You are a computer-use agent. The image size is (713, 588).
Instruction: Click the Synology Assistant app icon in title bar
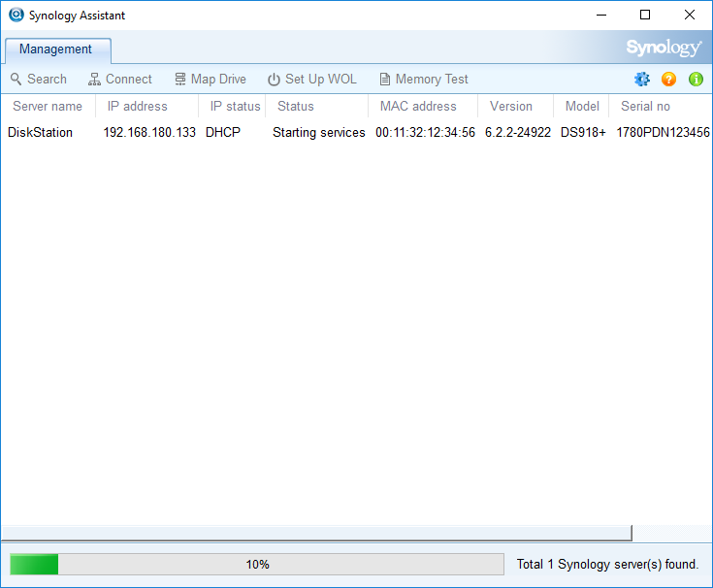click(16, 15)
